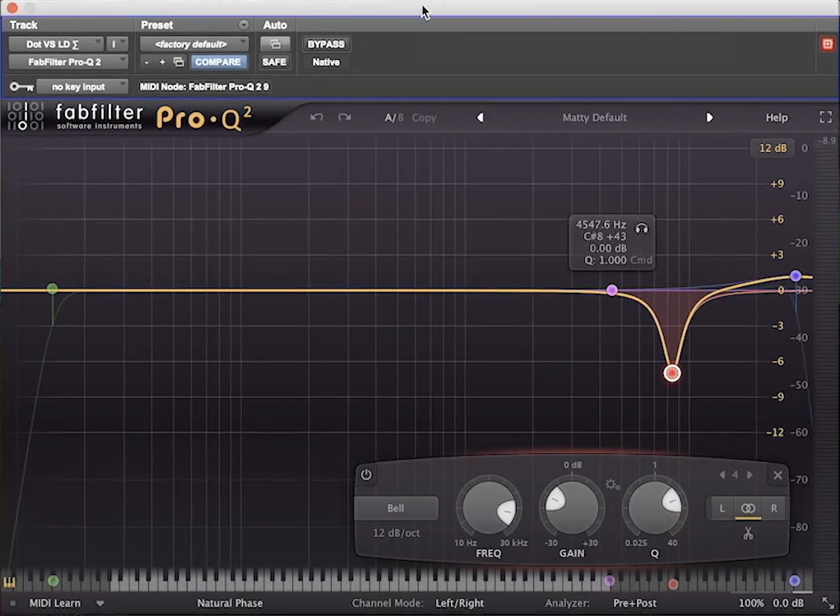Screen dimensions: 840x616
Task: Open the Natural Phase processing mode menu
Action: pyautogui.click(x=230, y=603)
